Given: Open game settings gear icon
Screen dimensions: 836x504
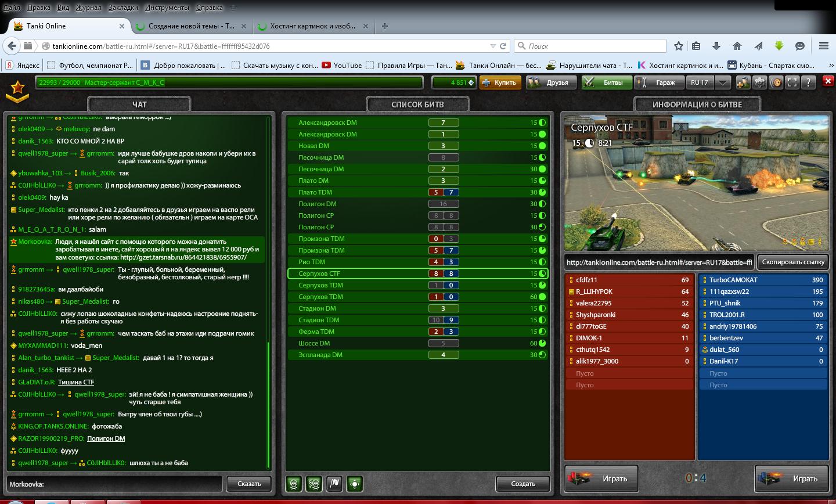Looking at the screenshot, I should point(759,82).
